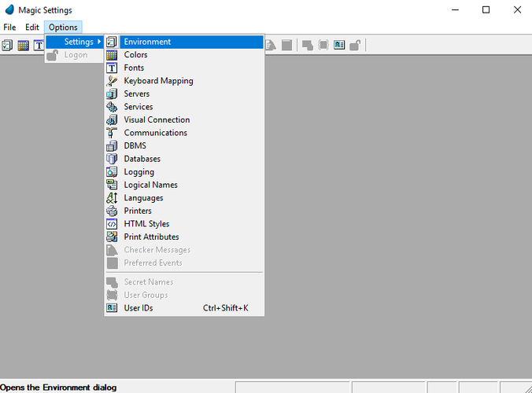Click the Communications icon in the submenu
Screen dimensions: 532x393
[x=112, y=133]
